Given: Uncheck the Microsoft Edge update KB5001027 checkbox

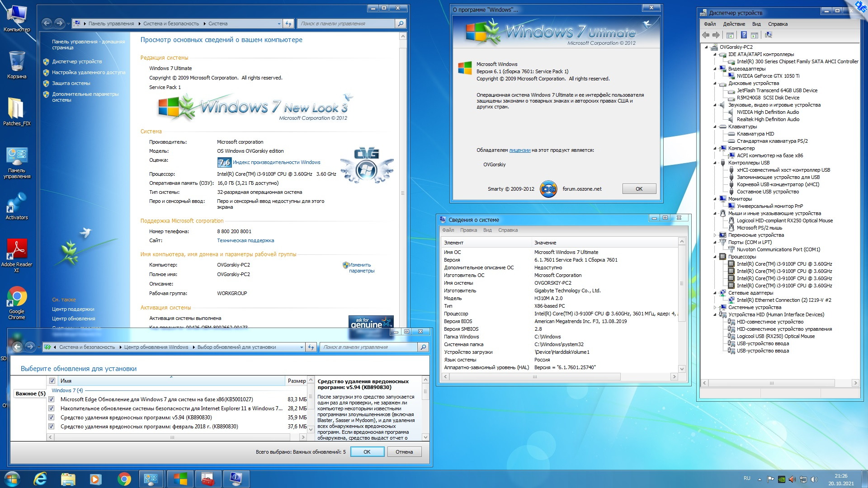Looking at the screenshot, I should tap(52, 399).
